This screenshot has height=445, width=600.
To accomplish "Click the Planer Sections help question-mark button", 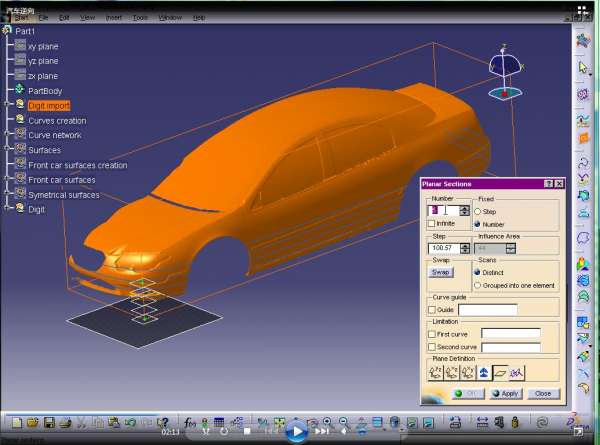I will point(549,184).
